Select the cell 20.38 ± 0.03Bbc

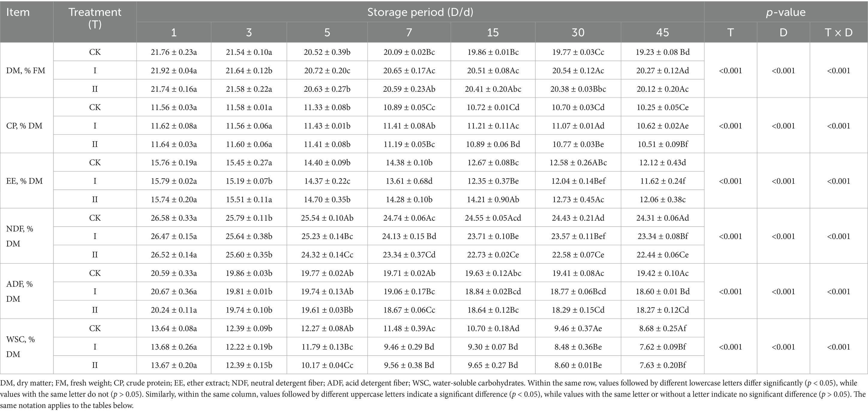point(578,89)
